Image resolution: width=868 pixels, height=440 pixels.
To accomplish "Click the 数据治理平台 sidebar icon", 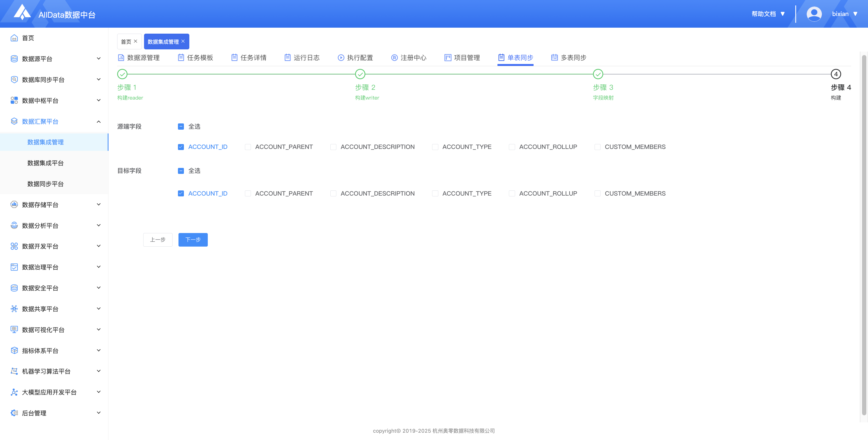I will (x=14, y=267).
